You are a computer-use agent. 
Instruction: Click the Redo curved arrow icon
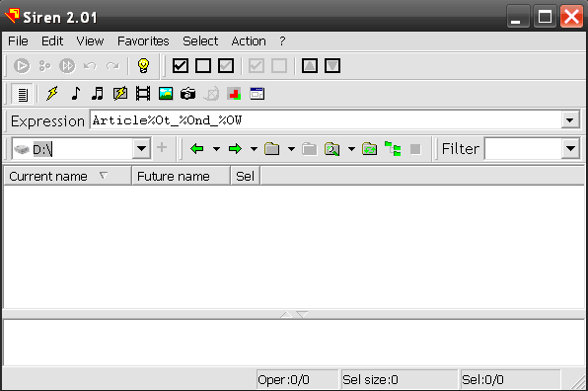tap(112, 66)
